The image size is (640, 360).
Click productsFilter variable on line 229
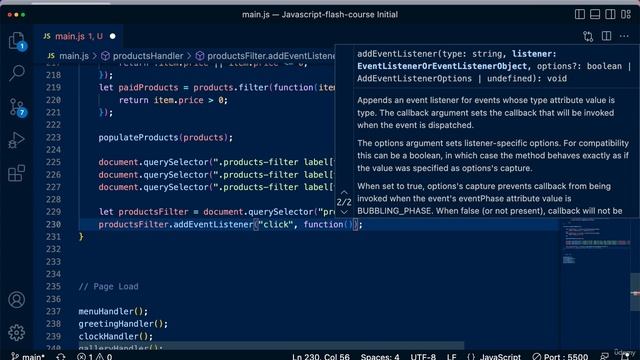tap(153, 212)
